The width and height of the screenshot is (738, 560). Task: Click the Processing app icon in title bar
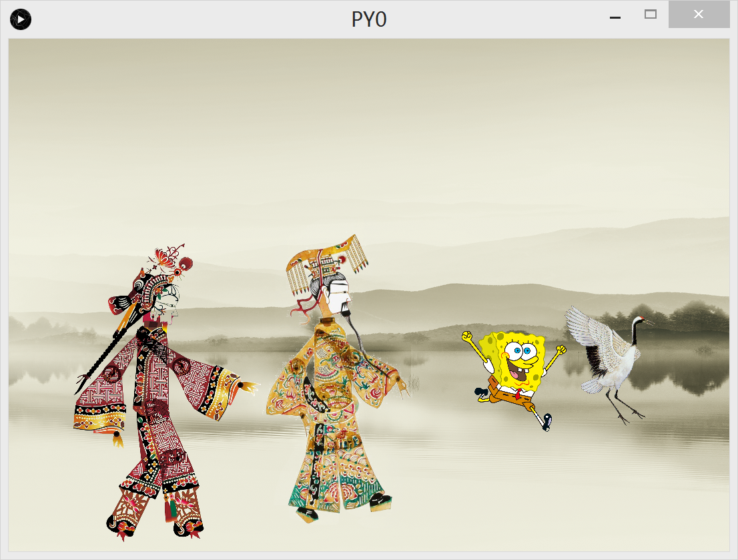pos(21,19)
